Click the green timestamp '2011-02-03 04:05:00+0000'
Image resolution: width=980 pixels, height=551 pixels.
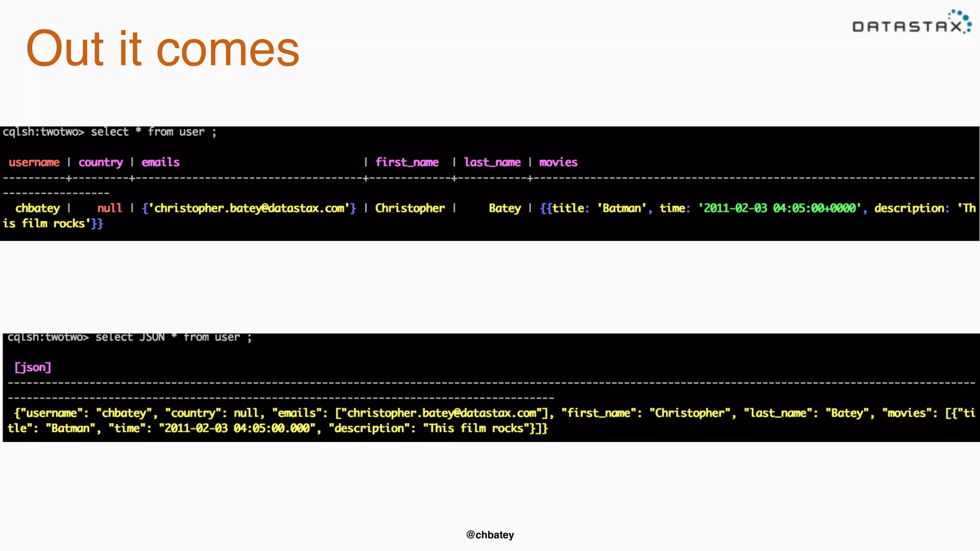pyautogui.click(x=780, y=208)
